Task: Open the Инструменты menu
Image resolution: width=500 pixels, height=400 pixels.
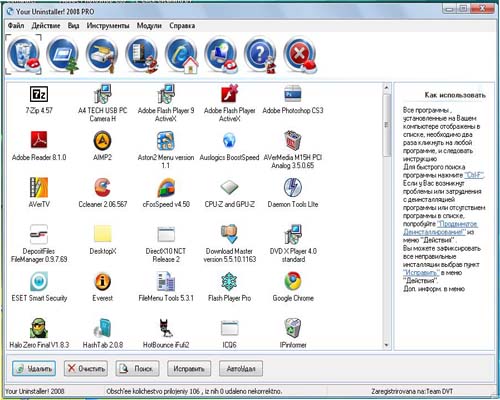Action: [x=108, y=26]
